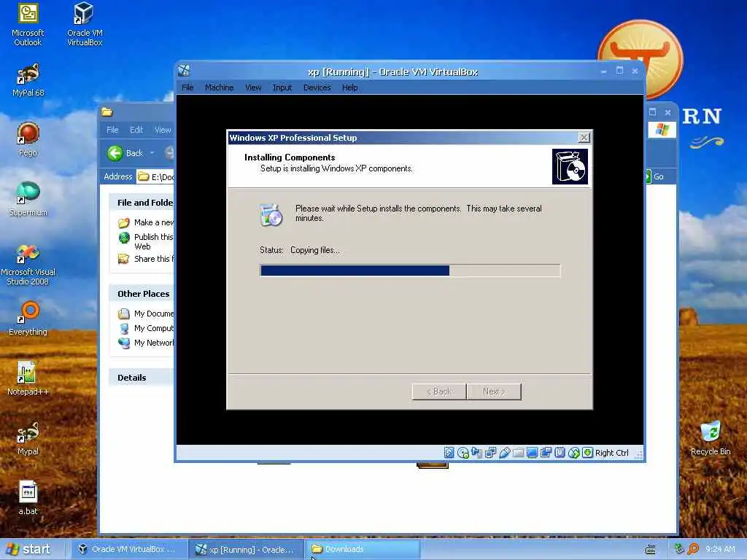Image resolution: width=747 pixels, height=560 pixels.
Task: Open View menu in Explorer window
Action: [x=163, y=130]
